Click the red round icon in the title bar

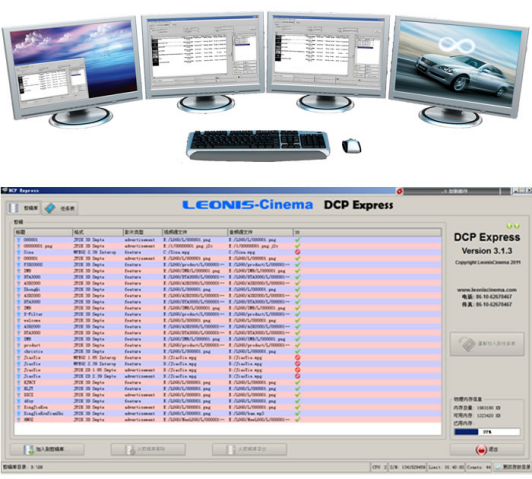399,191
